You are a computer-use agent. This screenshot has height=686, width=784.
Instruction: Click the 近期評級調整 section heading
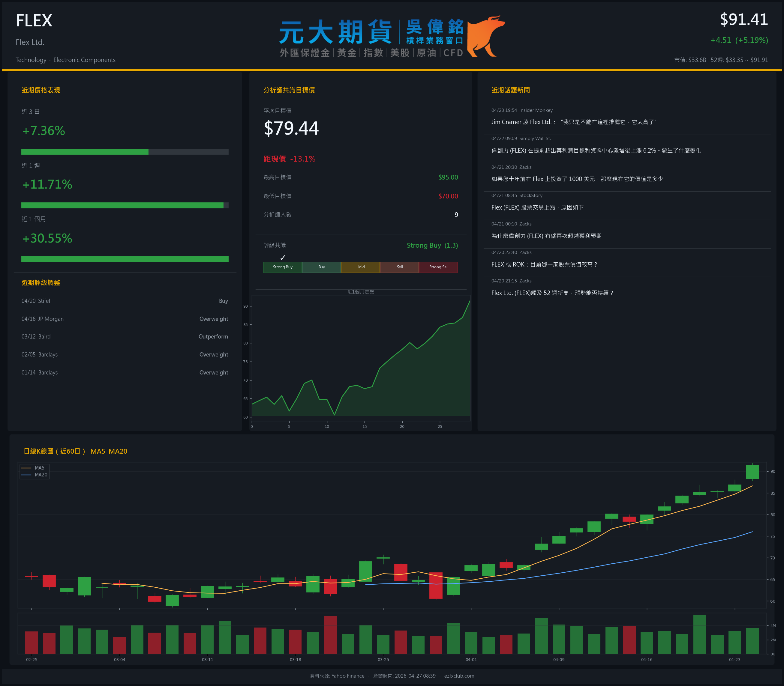tap(41, 282)
